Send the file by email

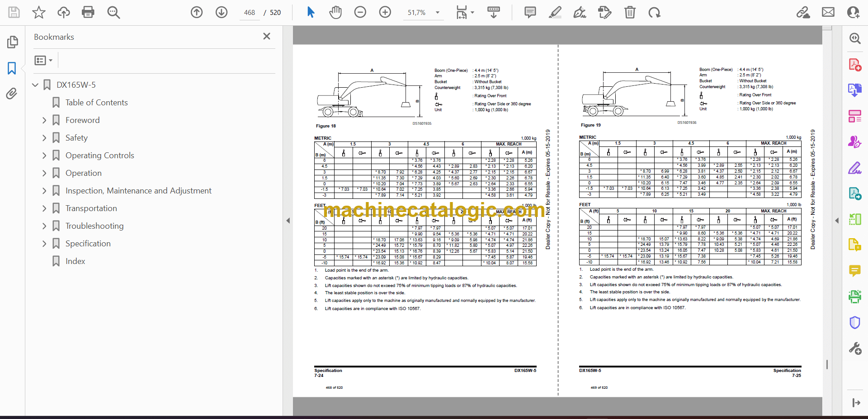click(x=828, y=12)
